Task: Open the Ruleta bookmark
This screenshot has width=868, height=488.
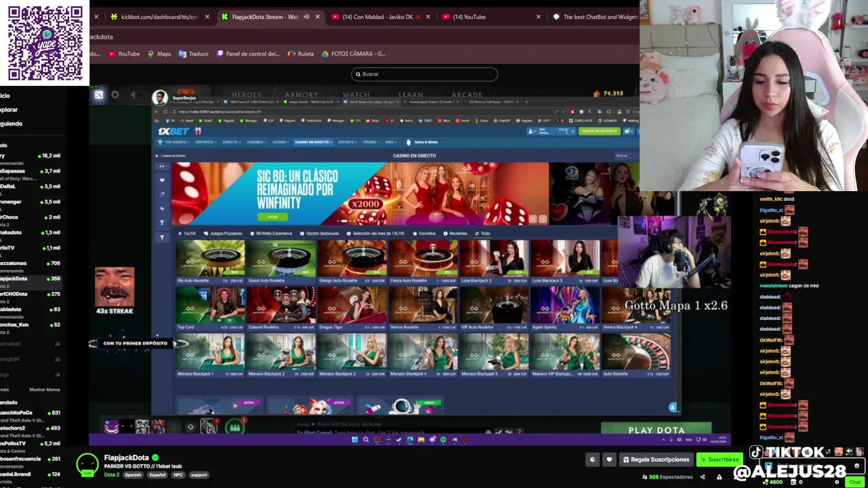Action: [x=300, y=54]
